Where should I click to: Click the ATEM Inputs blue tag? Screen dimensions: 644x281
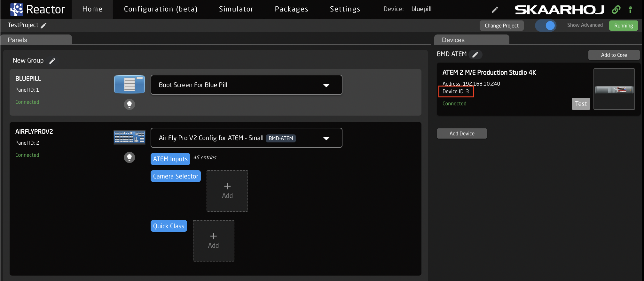pos(170,159)
